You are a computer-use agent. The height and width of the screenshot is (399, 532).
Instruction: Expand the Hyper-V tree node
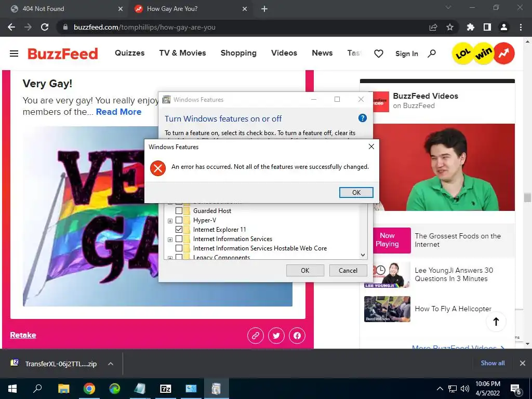tap(170, 221)
